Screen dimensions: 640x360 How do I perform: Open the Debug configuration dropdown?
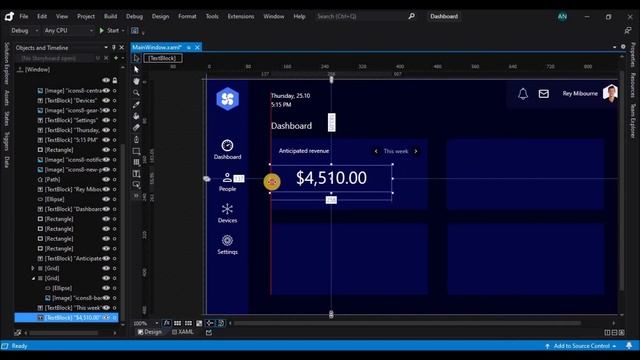pyautogui.click(x=36, y=31)
